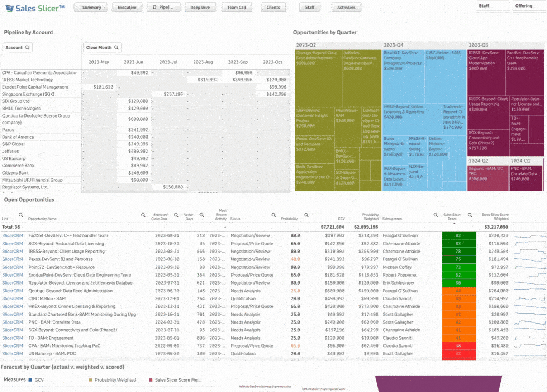Select the Jefferies account row
The image size is (547, 392).
click(41, 151)
